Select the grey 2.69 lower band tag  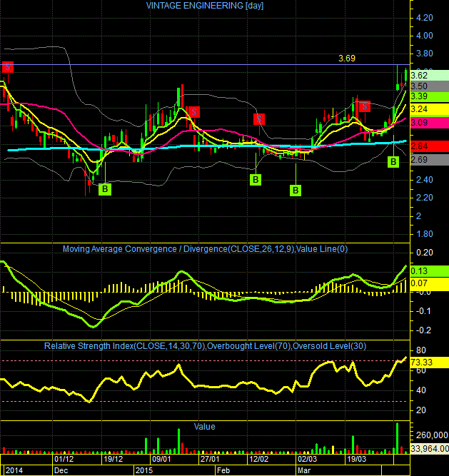click(x=429, y=160)
